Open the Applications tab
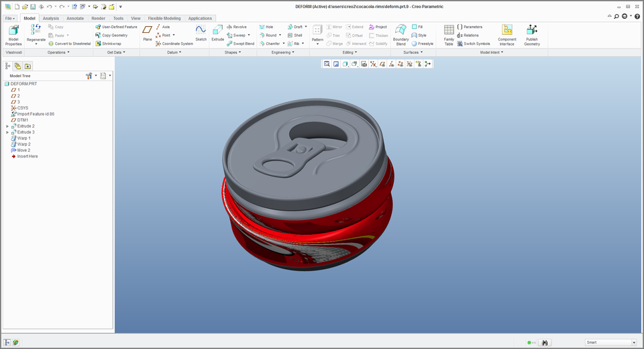 pyautogui.click(x=200, y=19)
